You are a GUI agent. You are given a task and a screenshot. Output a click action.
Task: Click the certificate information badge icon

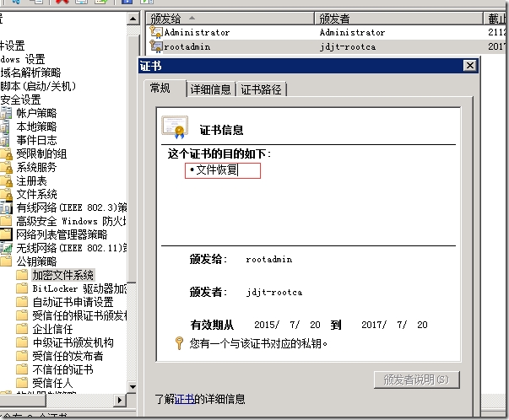[x=175, y=127]
